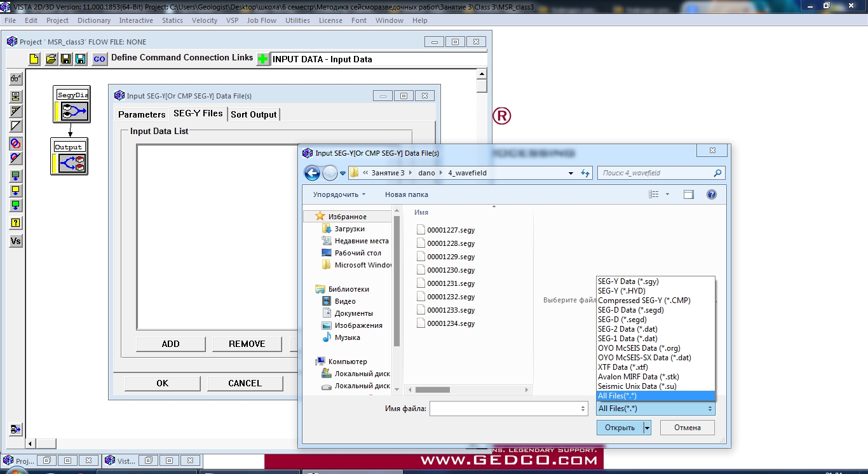Open the view options dropdown arrow

(x=667, y=194)
